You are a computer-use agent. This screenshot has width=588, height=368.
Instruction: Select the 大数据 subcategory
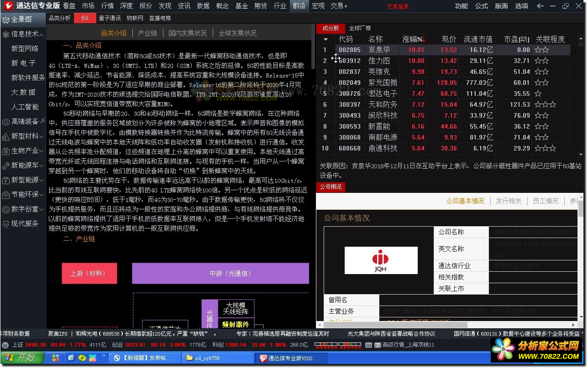click(x=23, y=92)
